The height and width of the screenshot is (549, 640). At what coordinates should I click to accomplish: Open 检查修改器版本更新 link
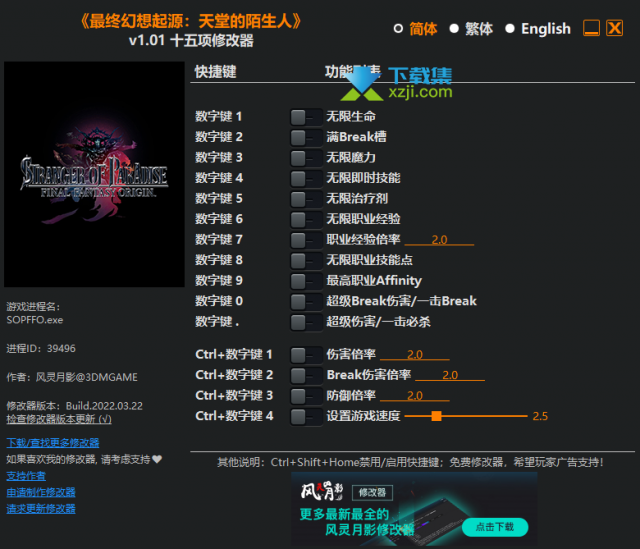pyautogui.click(x=59, y=419)
